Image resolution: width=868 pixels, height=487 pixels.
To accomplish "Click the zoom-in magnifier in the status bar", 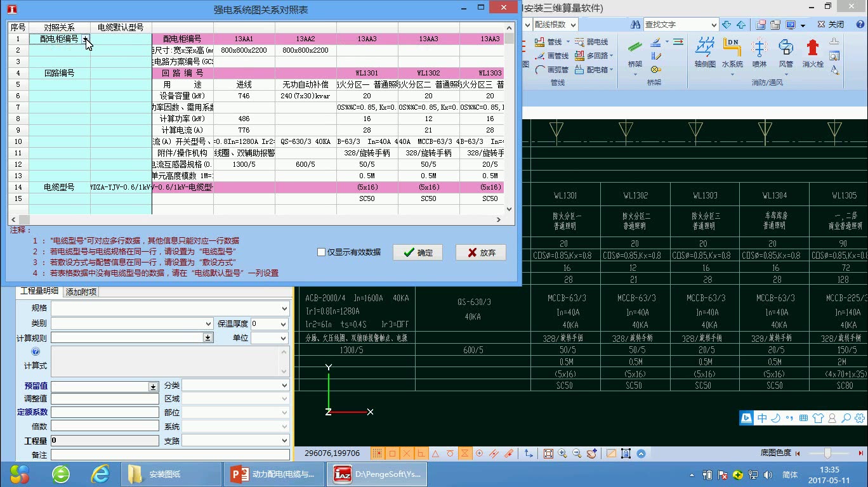I will (563, 453).
